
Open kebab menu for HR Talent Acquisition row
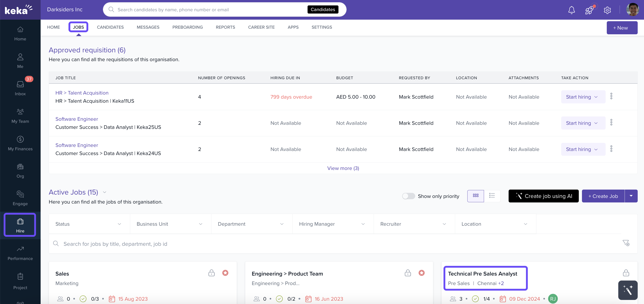coord(611,97)
